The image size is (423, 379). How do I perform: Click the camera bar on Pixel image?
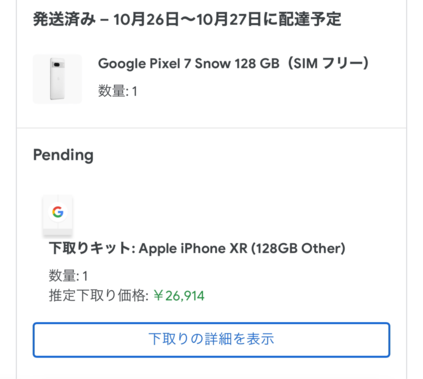[57, 64]
